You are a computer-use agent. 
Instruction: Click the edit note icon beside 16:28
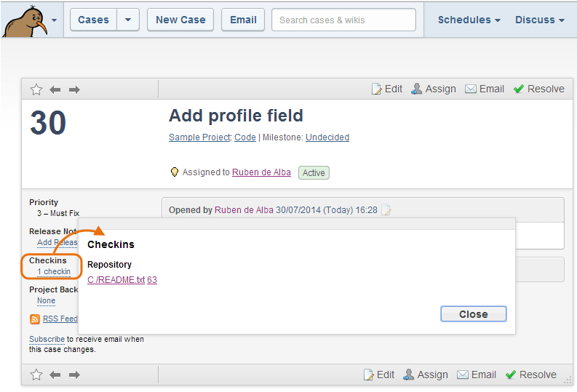tap(386, 210)
